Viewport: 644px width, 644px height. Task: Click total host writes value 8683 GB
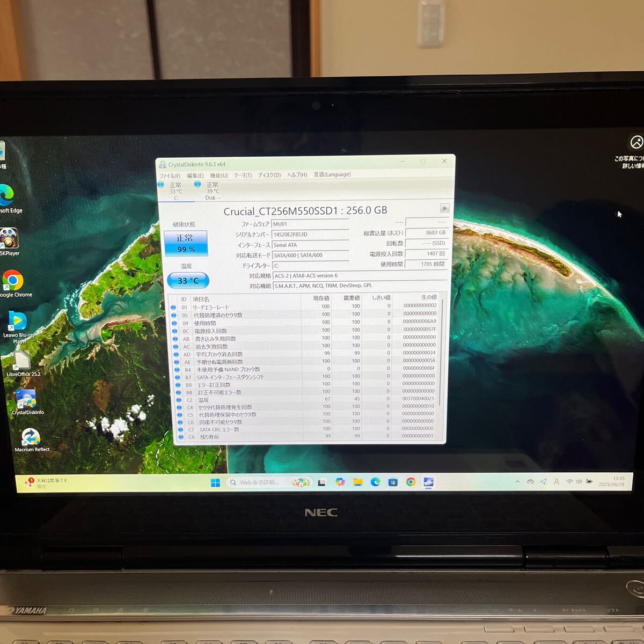427,233
